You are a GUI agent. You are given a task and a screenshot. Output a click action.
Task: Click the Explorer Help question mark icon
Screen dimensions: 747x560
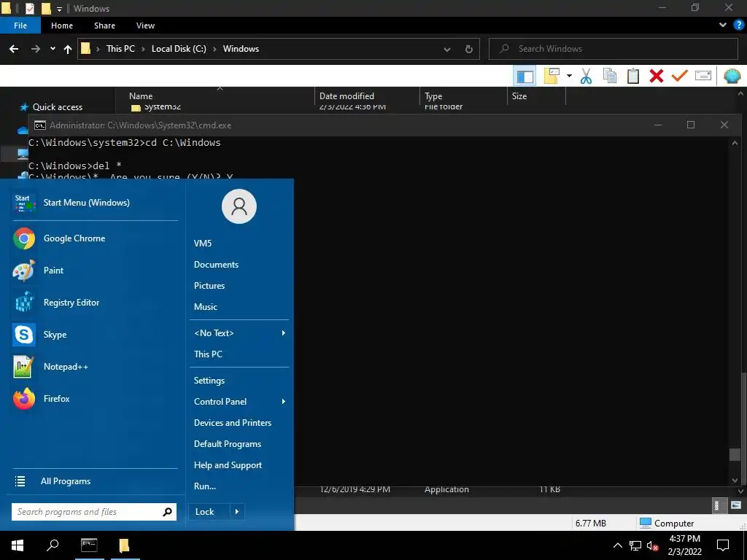(x=738, y=26)
